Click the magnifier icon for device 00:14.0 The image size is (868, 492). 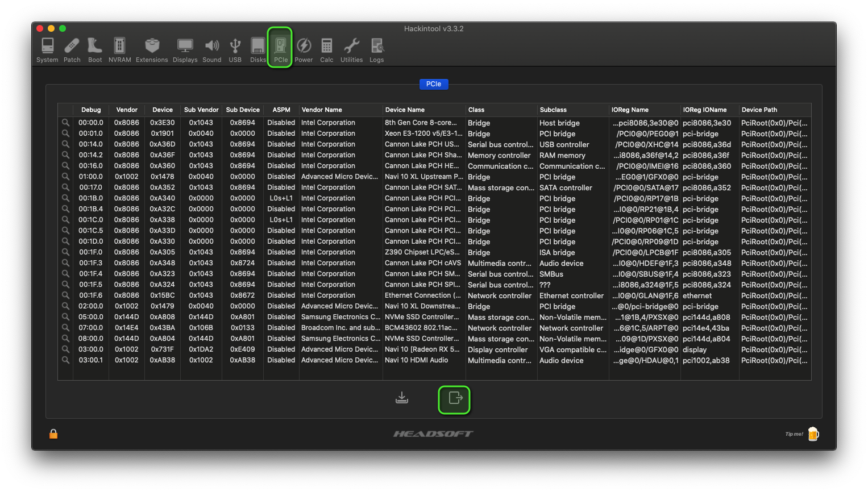pos(65,144)
